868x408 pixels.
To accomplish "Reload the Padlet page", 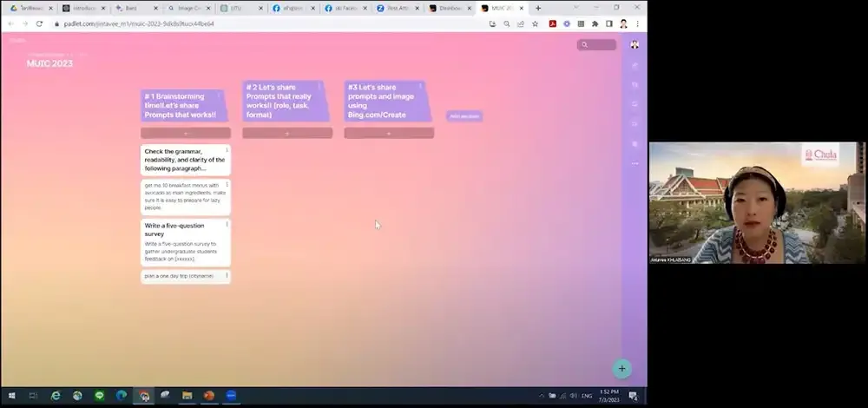I will 39,23.
